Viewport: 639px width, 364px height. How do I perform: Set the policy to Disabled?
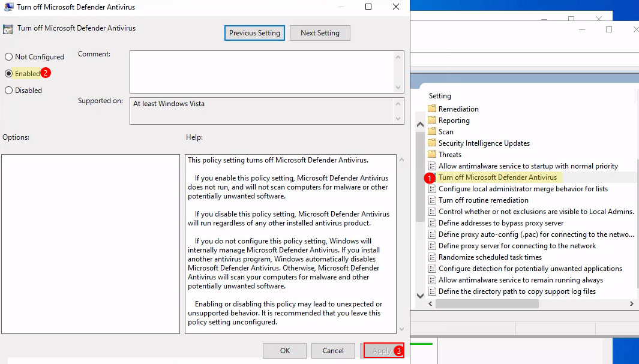tap(8, 91)
